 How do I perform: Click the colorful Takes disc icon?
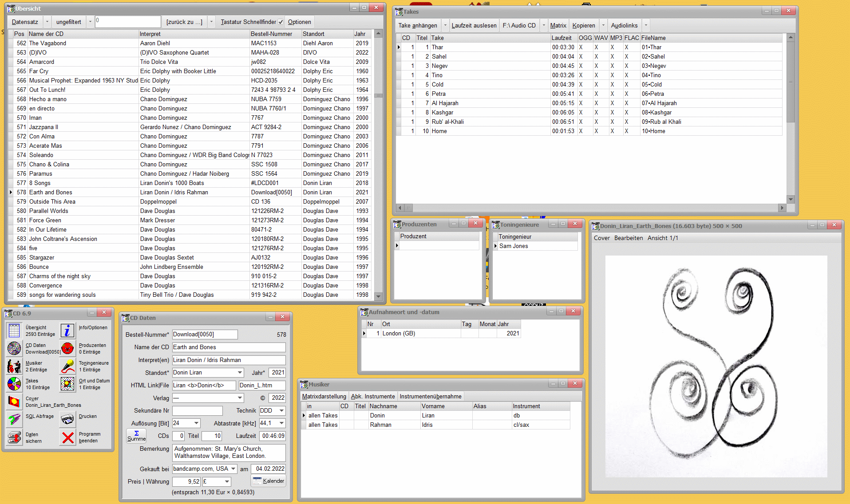pos(14,384)
